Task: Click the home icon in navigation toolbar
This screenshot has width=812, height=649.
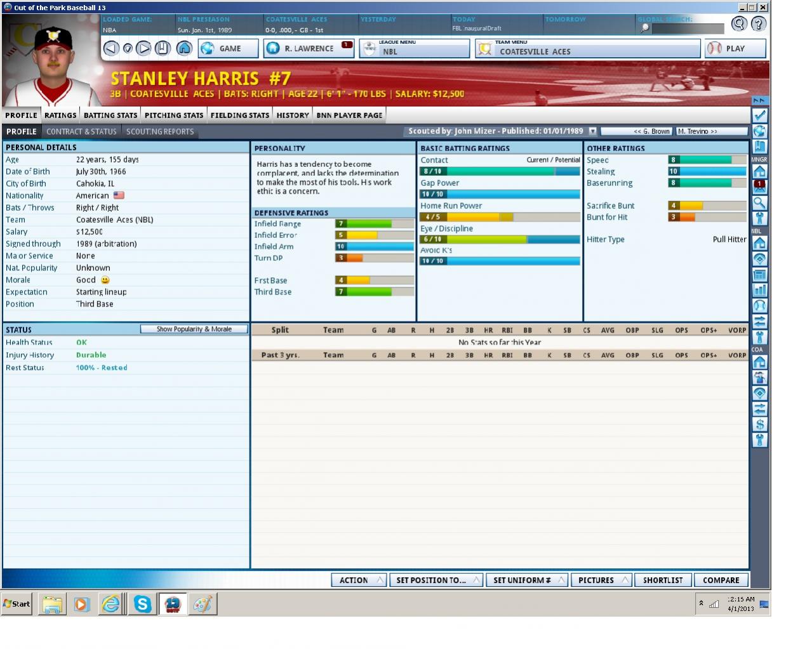Action: (x=185, y=48)
